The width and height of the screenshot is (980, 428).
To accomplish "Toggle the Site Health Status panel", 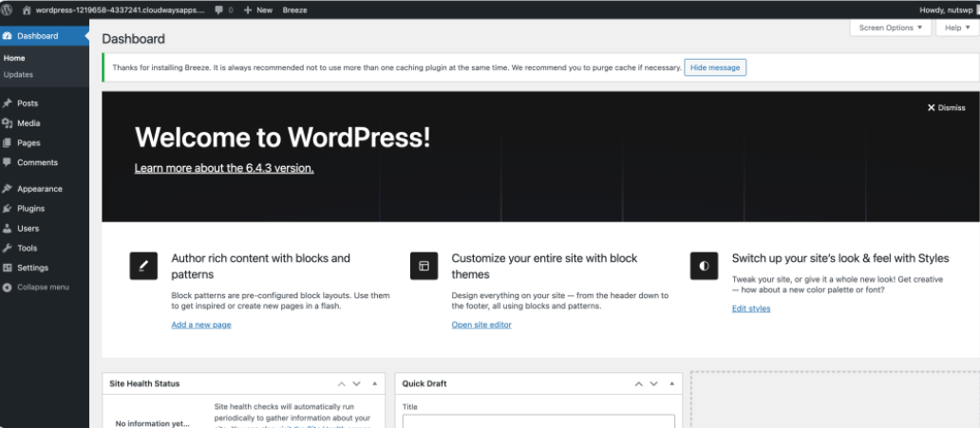I will (x=374, y=384).
